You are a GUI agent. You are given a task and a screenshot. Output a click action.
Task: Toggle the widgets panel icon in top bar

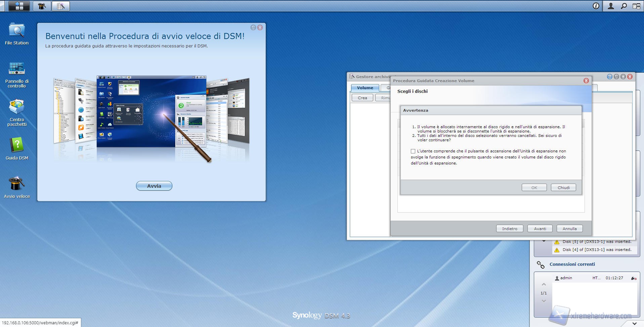click(x=636, y=6)
